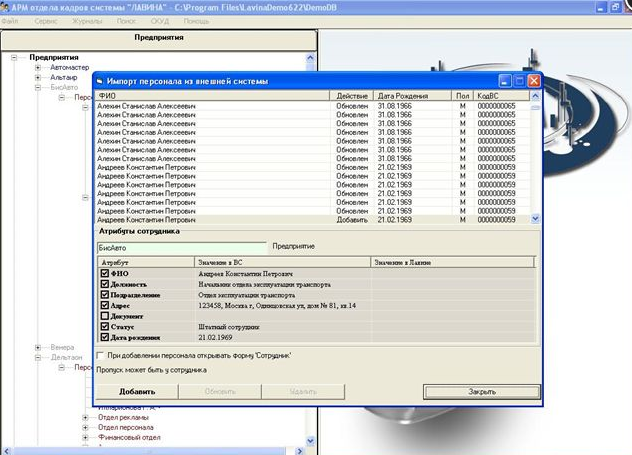Click the Предприятие input field with БисАвто
The image size is (632, 455).
pyautogui.click(x=180, y=245)
